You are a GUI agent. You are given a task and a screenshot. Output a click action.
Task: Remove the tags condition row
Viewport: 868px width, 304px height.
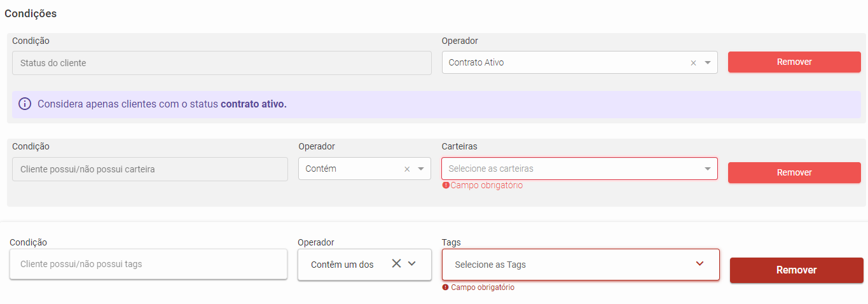[796, 270]
